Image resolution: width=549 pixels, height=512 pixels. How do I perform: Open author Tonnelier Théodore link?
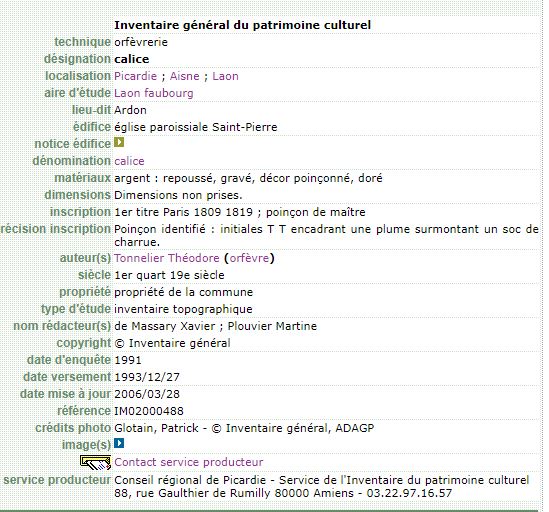coord(167,258)
